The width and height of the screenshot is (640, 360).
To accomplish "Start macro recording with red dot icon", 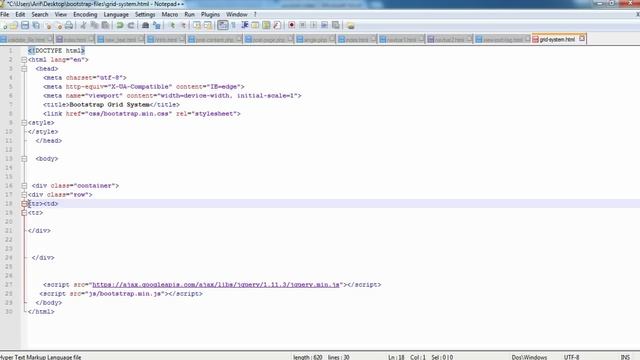I will (x=291, y=25).
